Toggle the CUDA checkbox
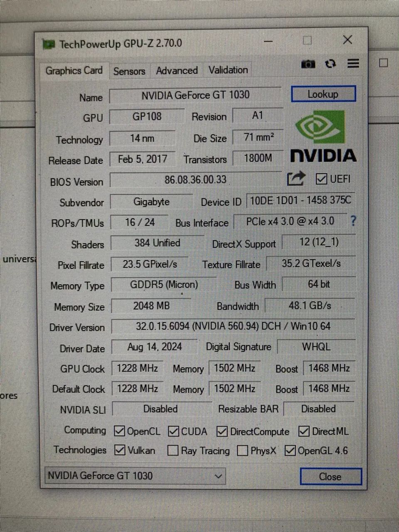The width and height of the screenshot is (399, 532). point(173,431)
